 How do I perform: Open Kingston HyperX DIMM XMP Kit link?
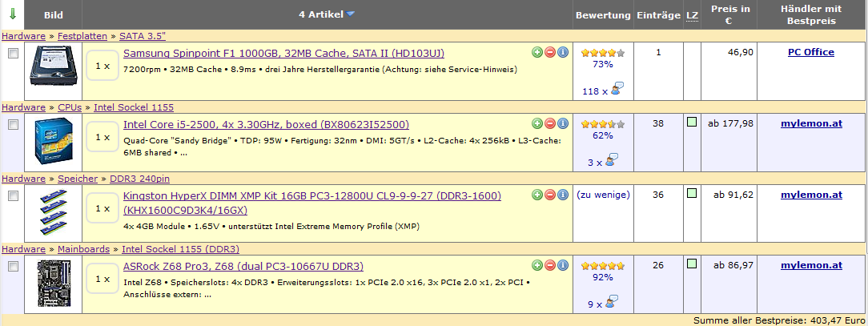(312, 203)
